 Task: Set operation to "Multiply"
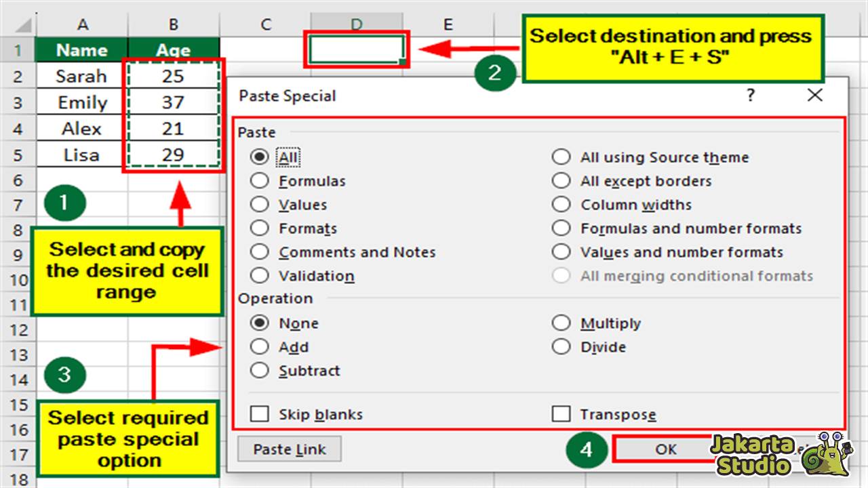tap(561, 323)
